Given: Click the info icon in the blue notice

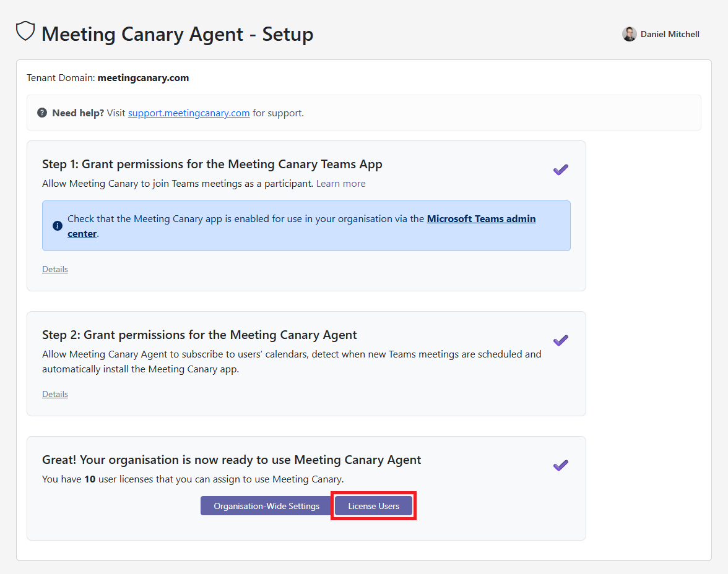Looking at the screenshot, I should 56,225.
